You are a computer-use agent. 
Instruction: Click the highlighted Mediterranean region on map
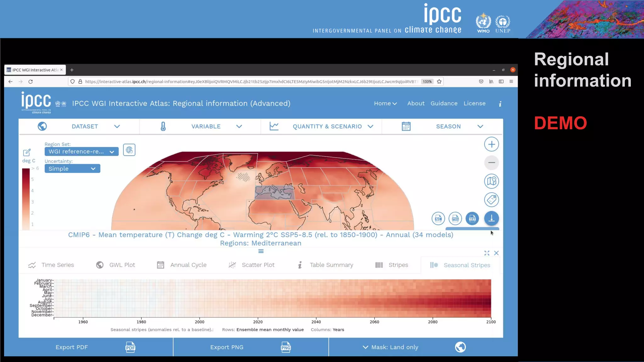point(274,193)
